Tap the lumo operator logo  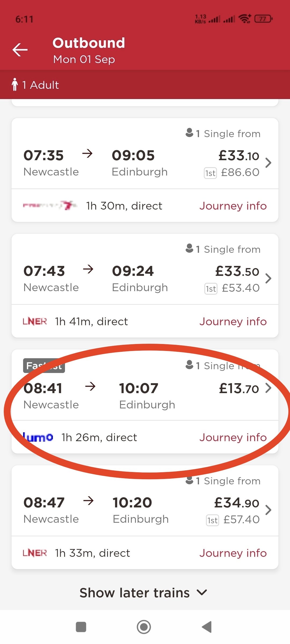(38, 437)
